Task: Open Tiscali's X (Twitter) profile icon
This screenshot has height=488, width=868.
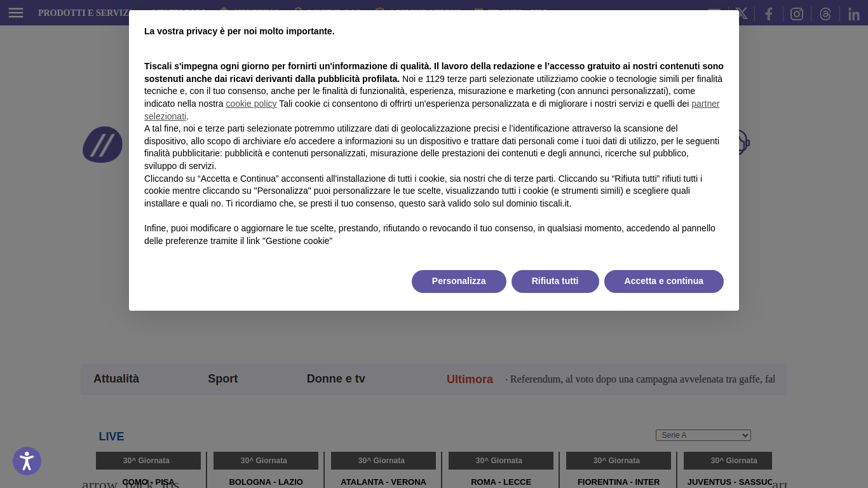Action: (742, 14)
